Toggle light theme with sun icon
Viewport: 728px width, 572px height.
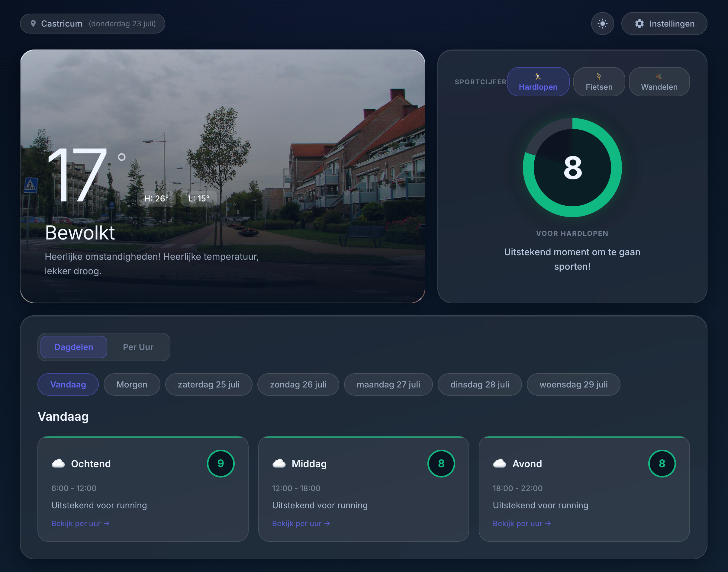[602, 24]
